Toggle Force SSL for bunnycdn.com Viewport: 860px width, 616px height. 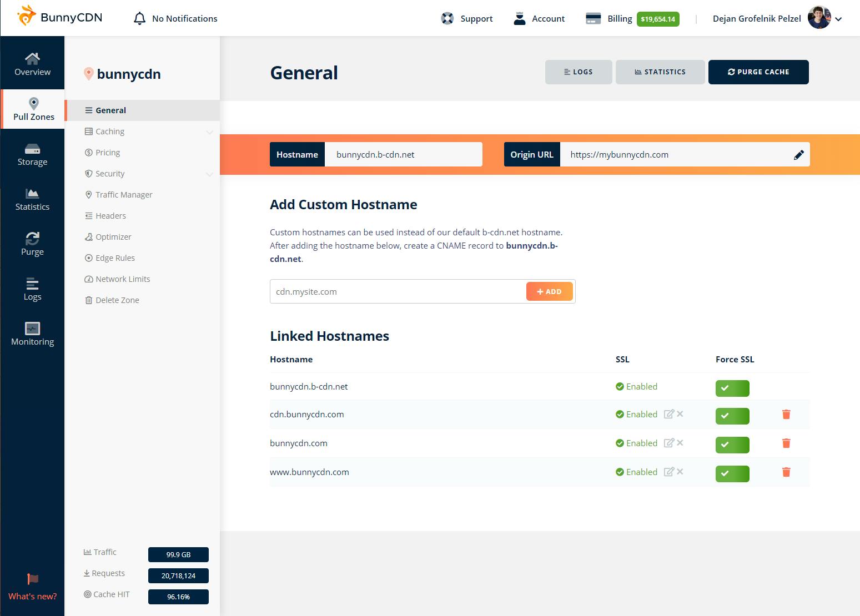click(x=732, y=445)
